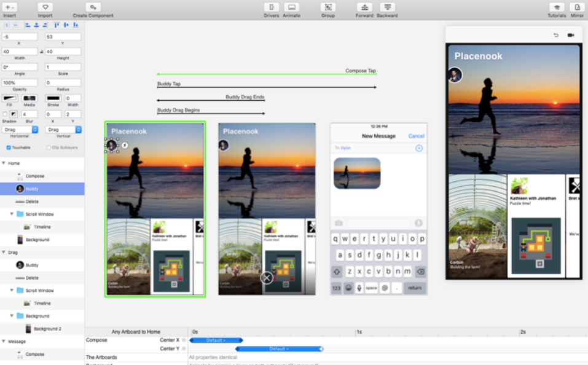Click the X position field
Image resolution: width=588 pixels, height=365 pixels.
[20, 37]
